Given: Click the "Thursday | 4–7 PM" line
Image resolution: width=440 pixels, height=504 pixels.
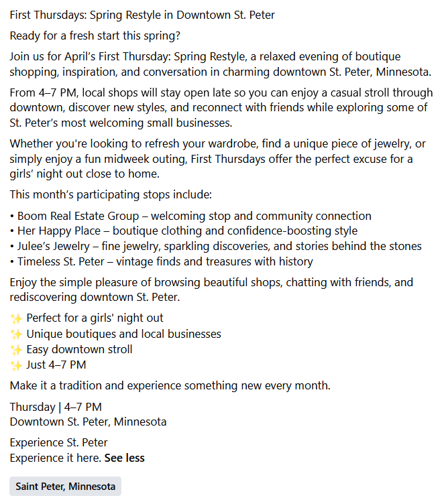Looking at the screenshot, I should click(x=56, y=407).
